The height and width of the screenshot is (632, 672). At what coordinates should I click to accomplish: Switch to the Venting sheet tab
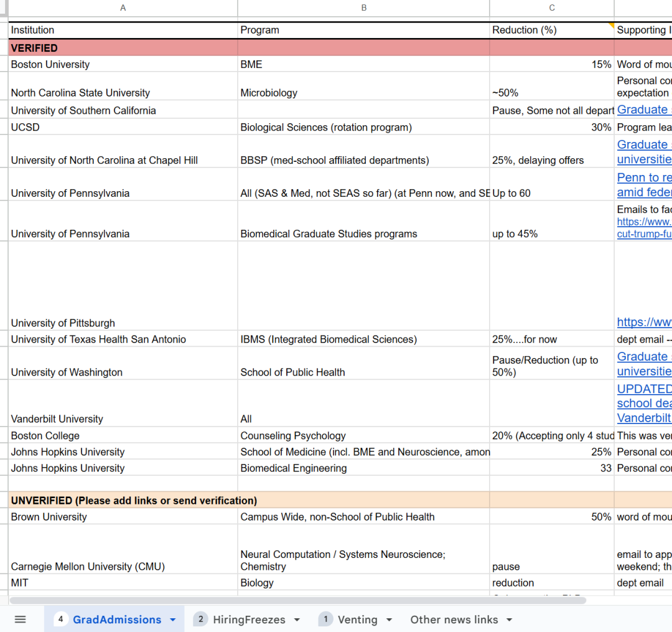point(357,620)
